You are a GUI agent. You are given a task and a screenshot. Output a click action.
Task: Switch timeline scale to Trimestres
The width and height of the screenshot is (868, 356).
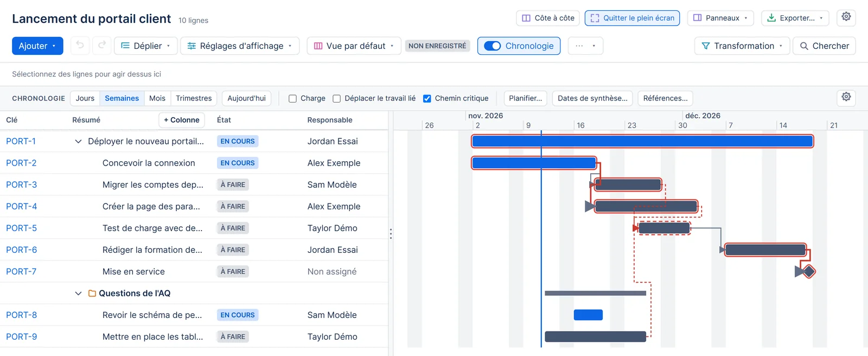point(194,98)
